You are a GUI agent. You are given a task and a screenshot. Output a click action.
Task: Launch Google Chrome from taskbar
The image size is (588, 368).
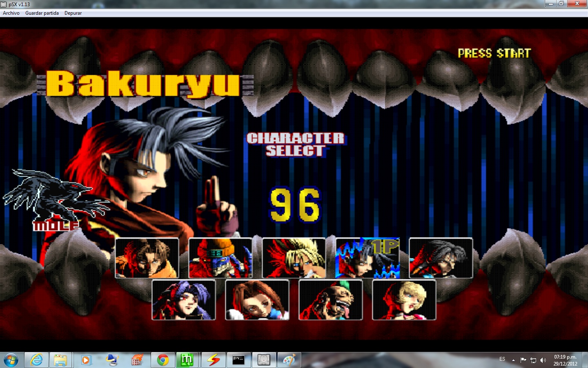tap(163, 360)
